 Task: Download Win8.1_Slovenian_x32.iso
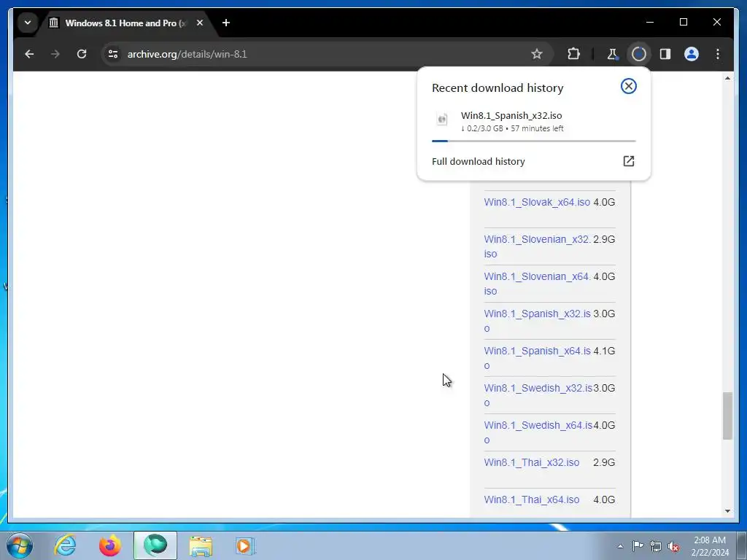coord(537,246)
